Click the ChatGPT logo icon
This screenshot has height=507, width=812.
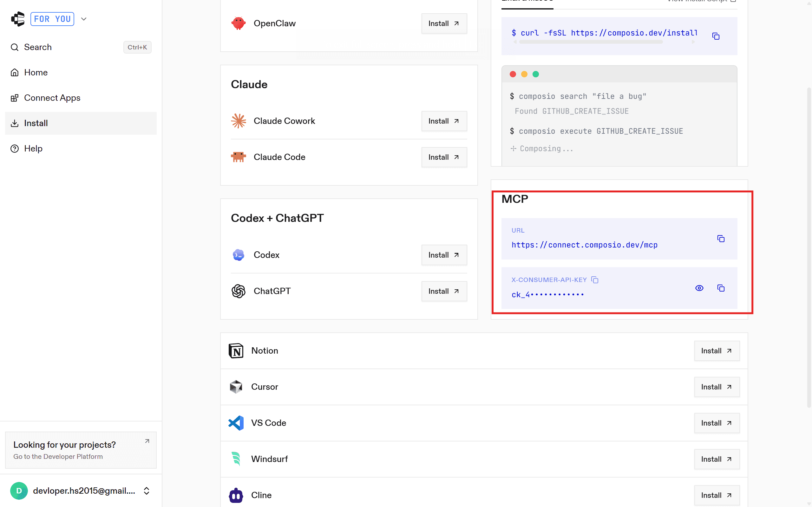(238, 291)
